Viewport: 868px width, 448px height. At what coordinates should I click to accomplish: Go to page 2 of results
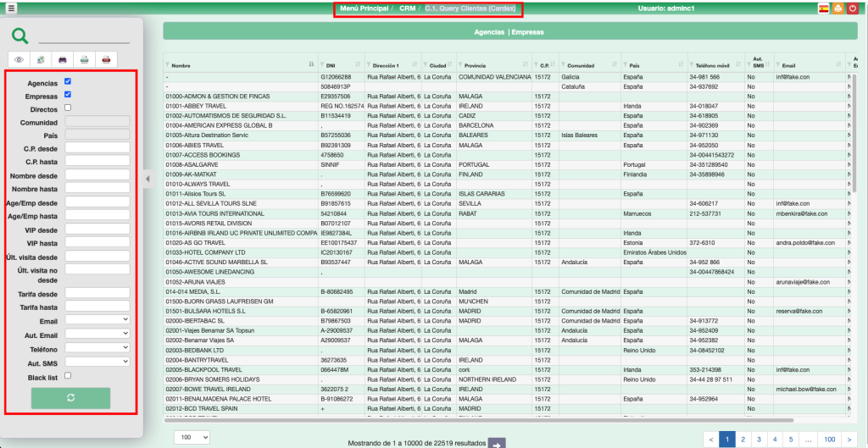[x=743, y=439]
